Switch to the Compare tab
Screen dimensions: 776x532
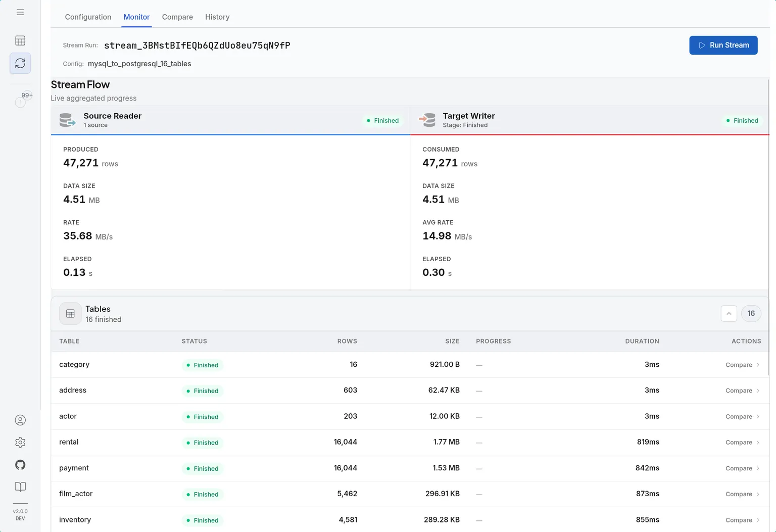(x=177, y=17)
